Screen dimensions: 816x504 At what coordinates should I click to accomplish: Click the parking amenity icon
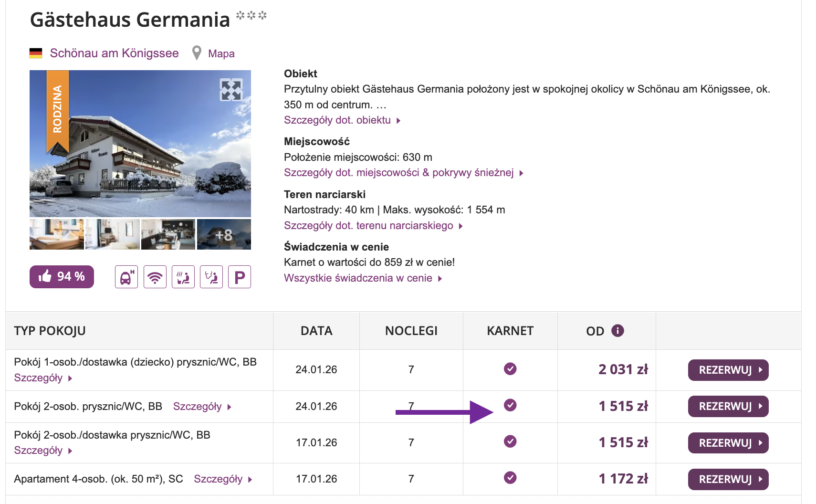[x=240, y=277]
